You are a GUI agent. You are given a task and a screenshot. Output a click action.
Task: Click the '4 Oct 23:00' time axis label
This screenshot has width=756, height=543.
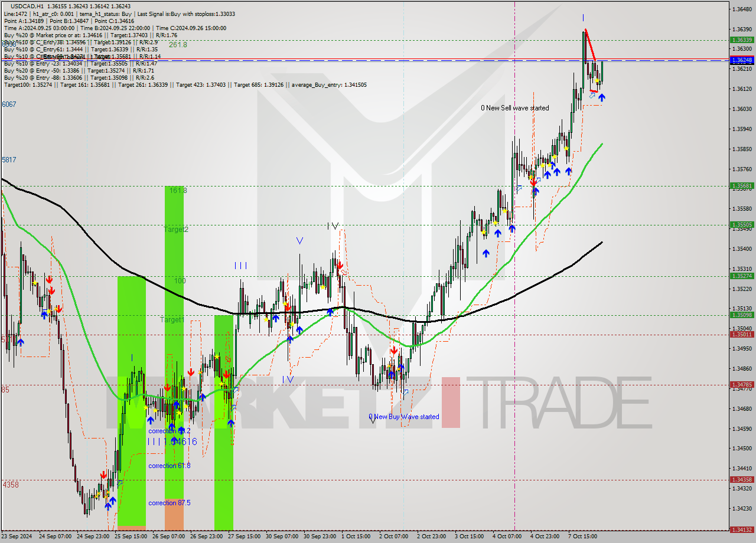tap(545, 537)
